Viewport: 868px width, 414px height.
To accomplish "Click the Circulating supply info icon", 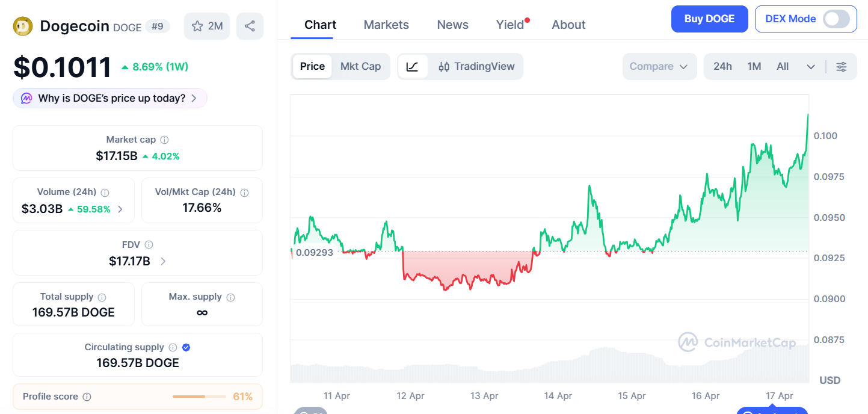I will click(173, 347).
